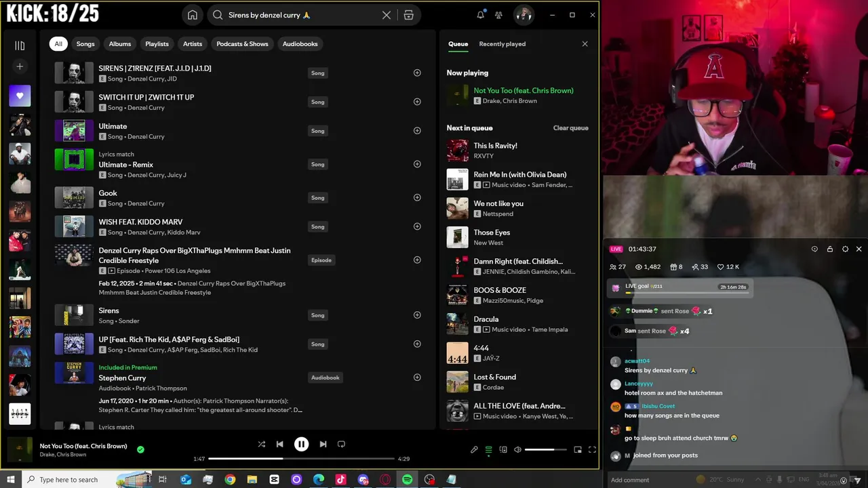The width and height of the screenshot is (868, 488).
Task: Go to Spotify Home
Action: [193, 15]
